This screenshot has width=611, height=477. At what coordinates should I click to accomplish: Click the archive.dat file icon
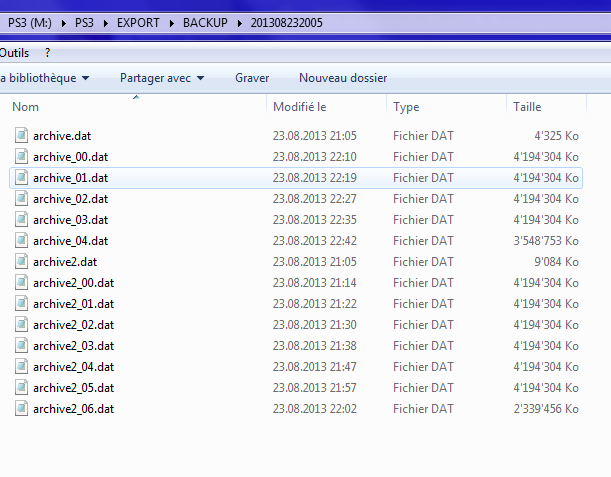point(21,136)
